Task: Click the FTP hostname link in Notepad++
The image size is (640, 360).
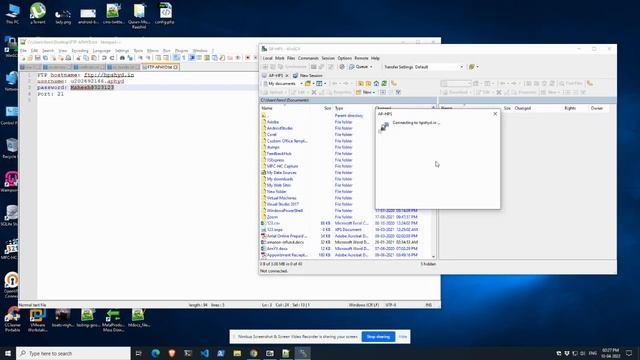Action: pyautogui.click(x=109, y=75)
